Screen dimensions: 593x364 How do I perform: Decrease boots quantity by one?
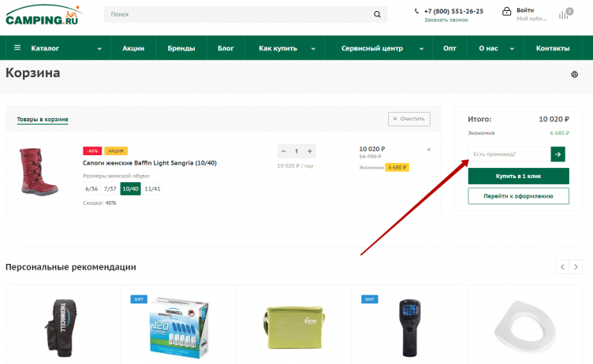click(x=284, y=151)
